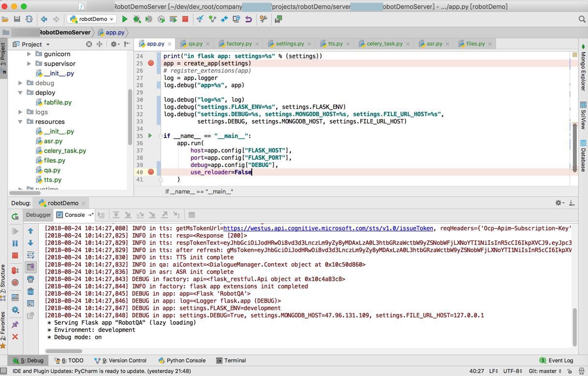This screenshot has width=588, height=376.
Task: Stop the process with the top toolbar red square
Action: tap(185, 19)
